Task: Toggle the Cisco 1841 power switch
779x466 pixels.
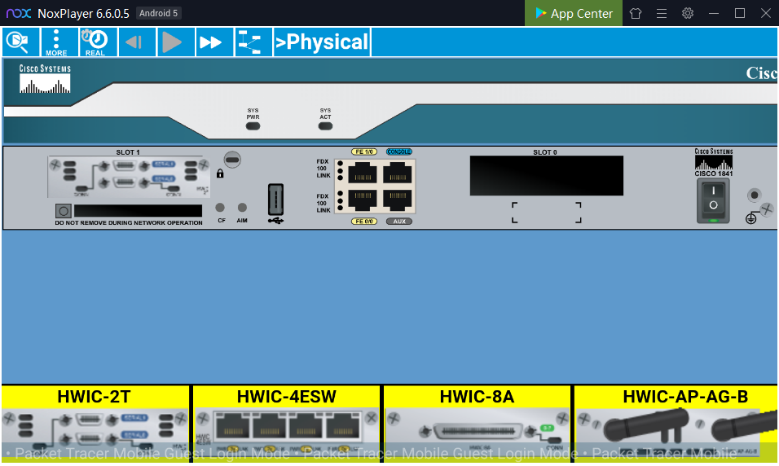Action: click(x=713, y=201)
